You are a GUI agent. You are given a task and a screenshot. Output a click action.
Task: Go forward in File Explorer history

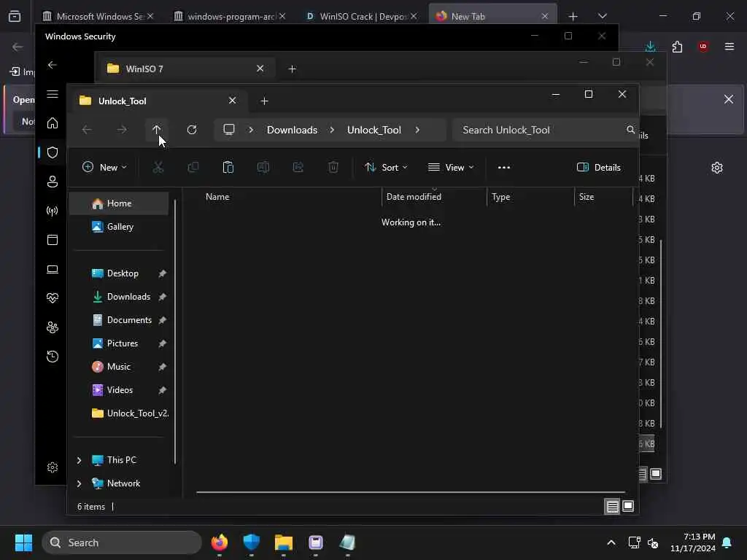point(122,130)
